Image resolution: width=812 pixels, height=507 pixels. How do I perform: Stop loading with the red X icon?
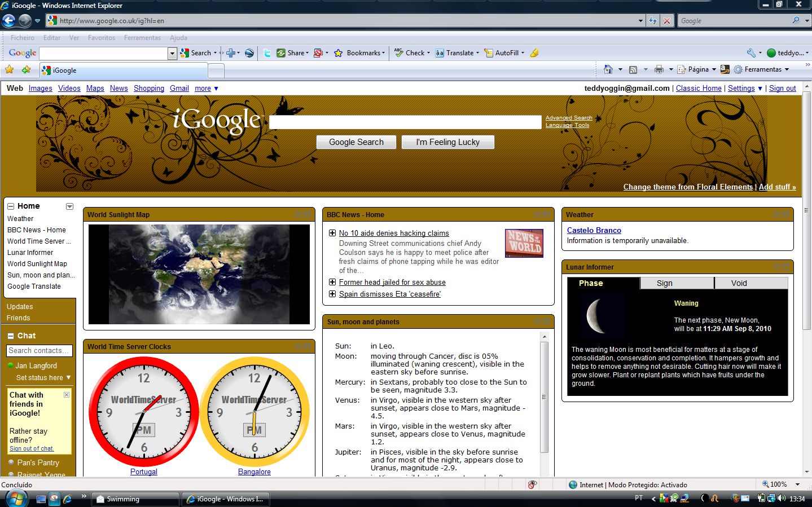[x=667, y=21]
